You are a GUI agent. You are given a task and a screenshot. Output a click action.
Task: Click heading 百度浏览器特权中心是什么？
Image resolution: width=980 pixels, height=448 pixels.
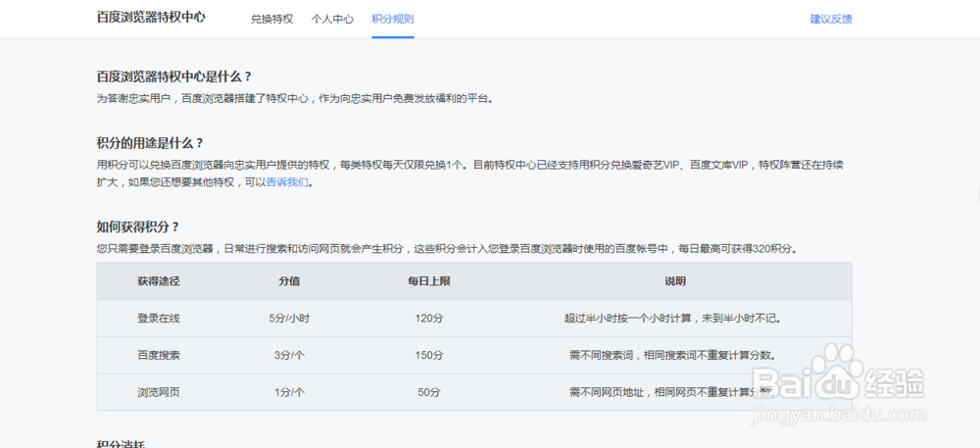[174, 76]
